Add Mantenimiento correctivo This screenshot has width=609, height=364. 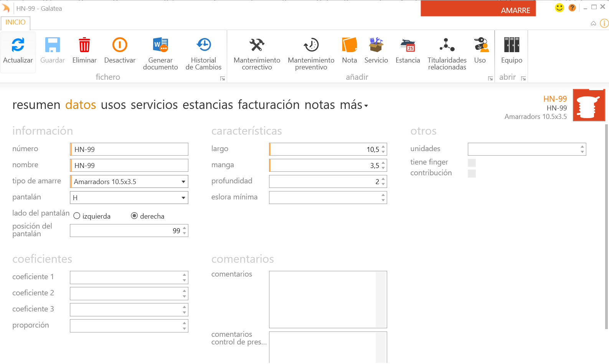point(257,45)
